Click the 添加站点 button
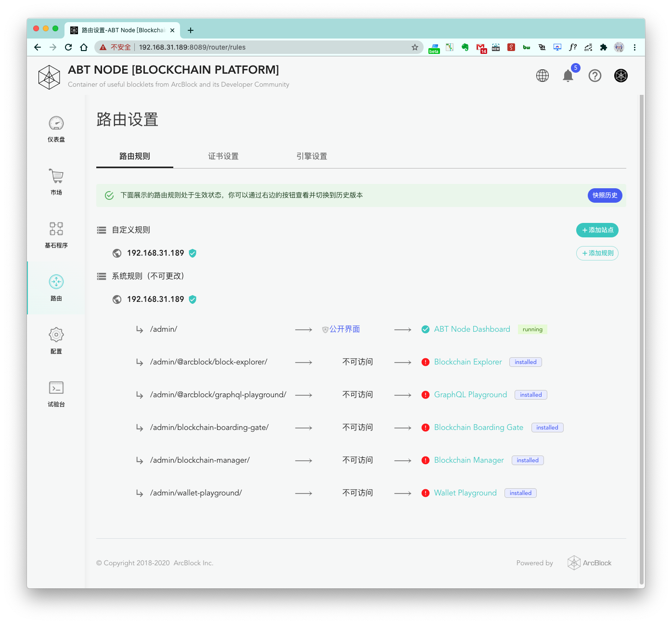The height and width of the screenshot is (624, 672). [597, 230]
